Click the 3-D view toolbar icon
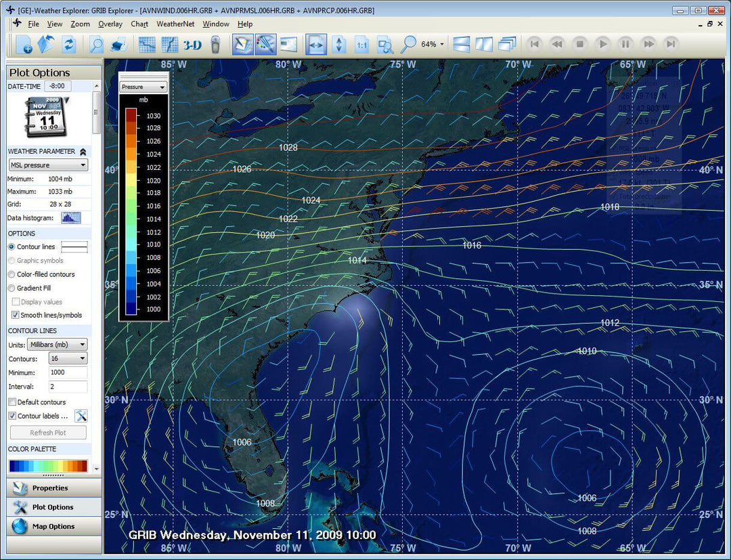This screenshot has height=560, width=731. tap(192, 45)
